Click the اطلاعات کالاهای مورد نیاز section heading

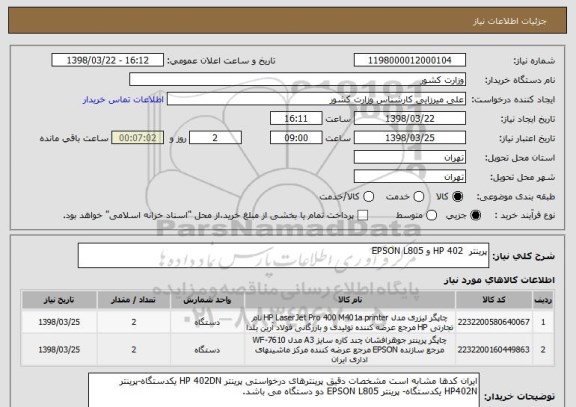tap(500, 280)
